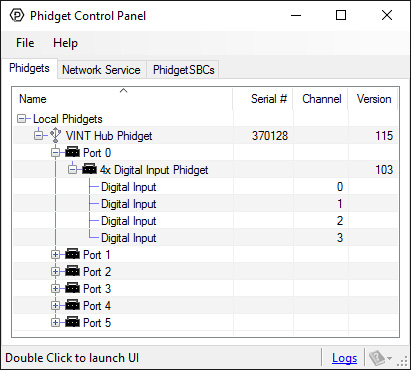Select the Digital Input row with channel 1
The image size is (411, 370).
coord(205,204)
